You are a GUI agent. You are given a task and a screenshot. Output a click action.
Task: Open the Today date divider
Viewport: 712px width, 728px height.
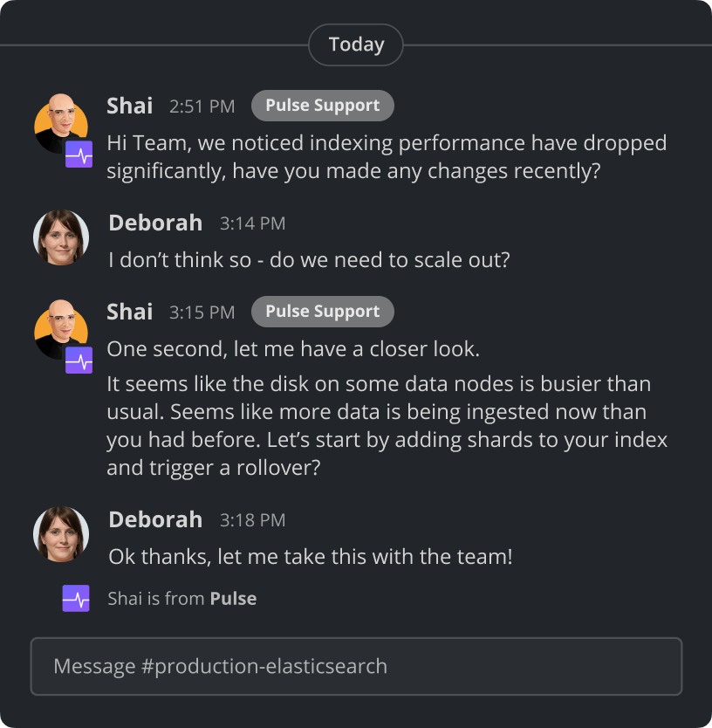(x=356, y=45)
